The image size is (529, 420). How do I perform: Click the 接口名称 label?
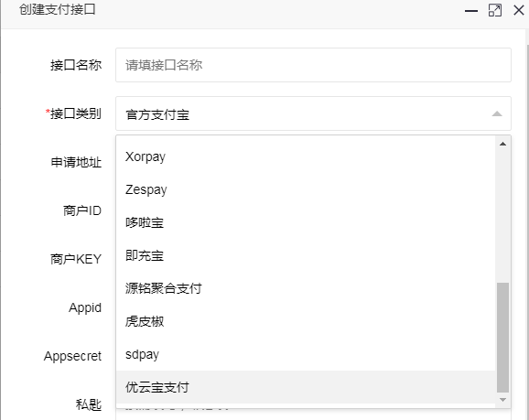coord(76,65)
